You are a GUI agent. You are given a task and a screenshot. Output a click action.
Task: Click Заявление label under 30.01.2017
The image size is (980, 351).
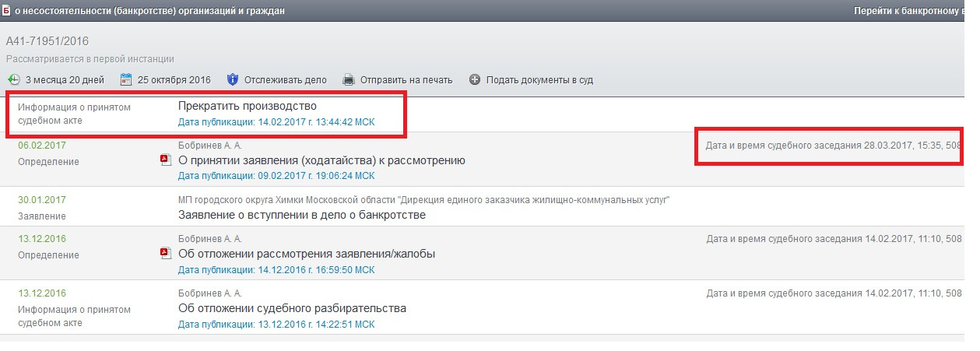pyautogui.click(x=42, y=216)
